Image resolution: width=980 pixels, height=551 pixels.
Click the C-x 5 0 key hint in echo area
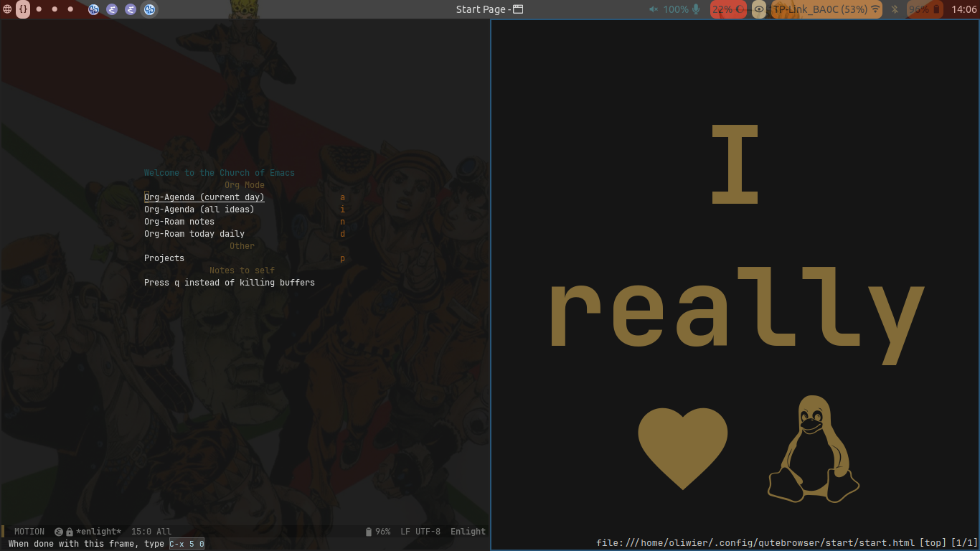click(187, 544)
